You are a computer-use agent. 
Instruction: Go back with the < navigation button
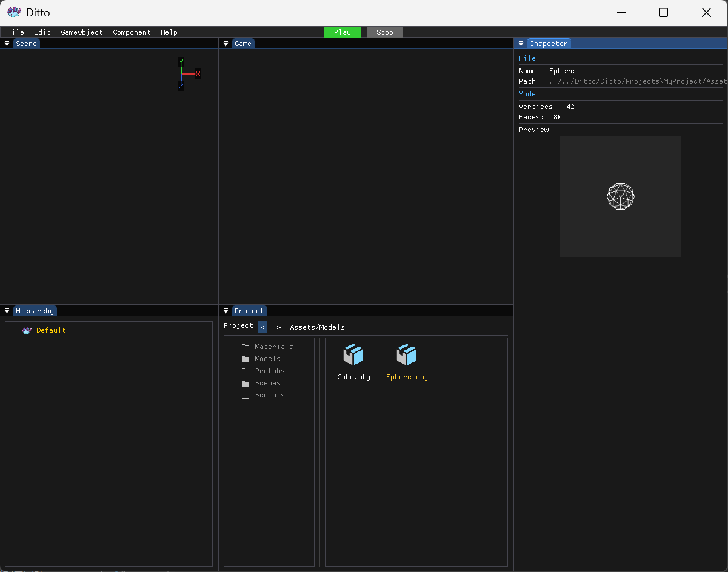[262, 327]
